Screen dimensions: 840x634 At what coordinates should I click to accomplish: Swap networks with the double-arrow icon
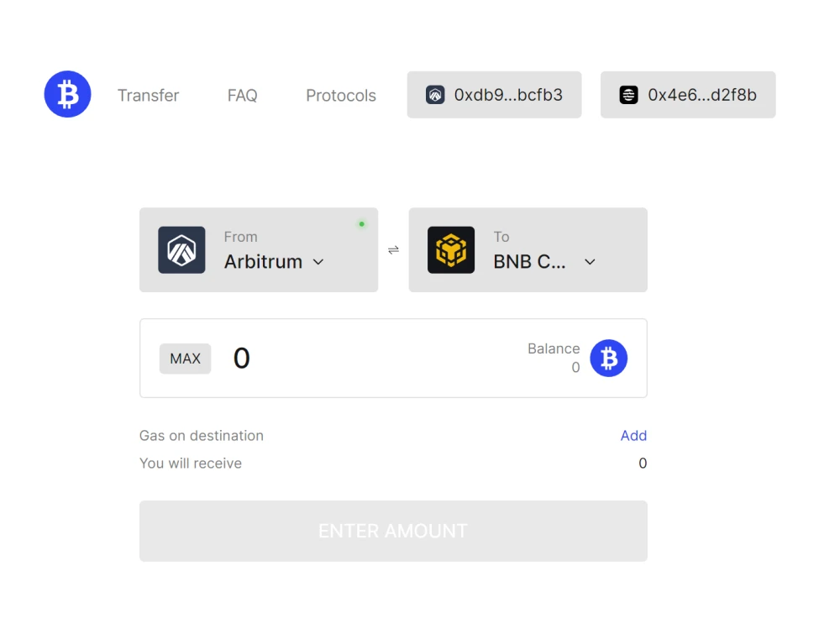tap(393, 250)
